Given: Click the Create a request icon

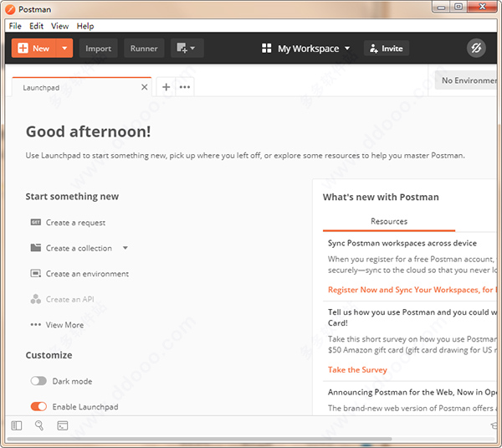Looking at the screenshot, I should pos(35,223).
